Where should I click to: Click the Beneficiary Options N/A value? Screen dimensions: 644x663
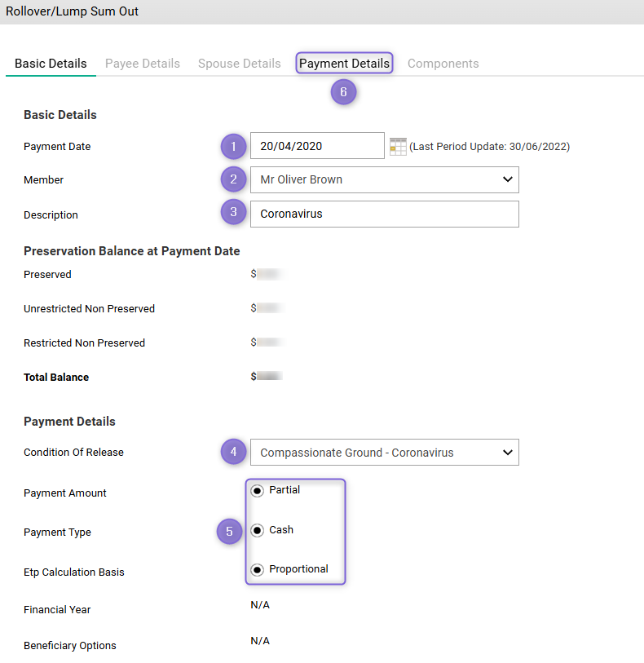click(260, 641)
